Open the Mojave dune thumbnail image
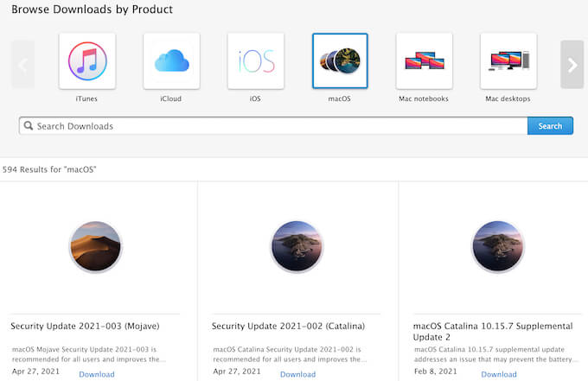 (x=96, y=246)
